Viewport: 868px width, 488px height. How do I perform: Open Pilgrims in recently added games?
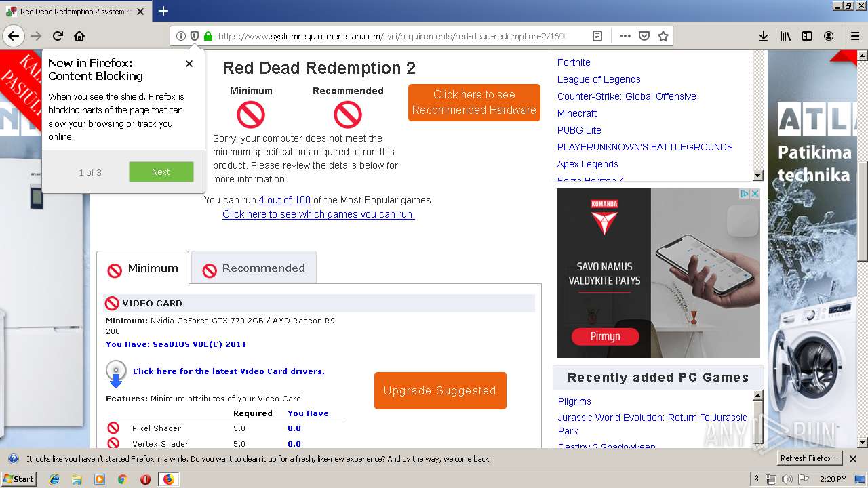[x=574, y=401]
